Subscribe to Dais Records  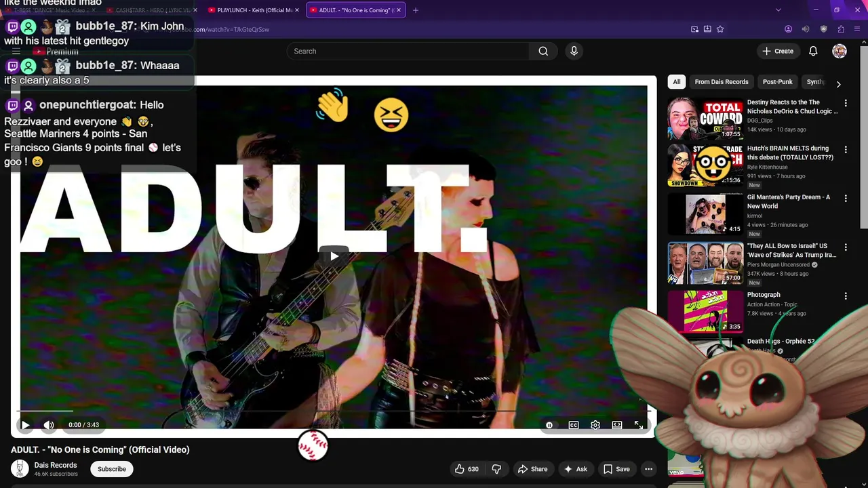(112, 469)
